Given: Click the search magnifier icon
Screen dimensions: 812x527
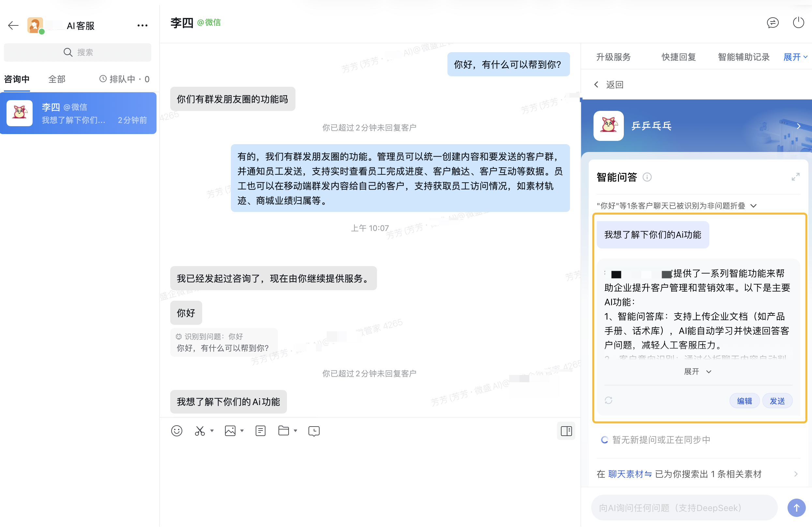Looking at the screenshot, I should point(68,52).
